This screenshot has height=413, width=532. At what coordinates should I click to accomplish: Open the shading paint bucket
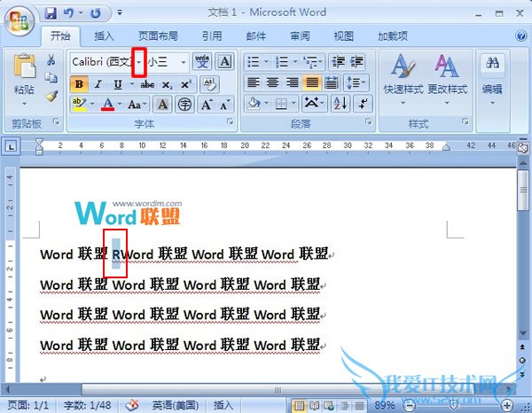254,104
